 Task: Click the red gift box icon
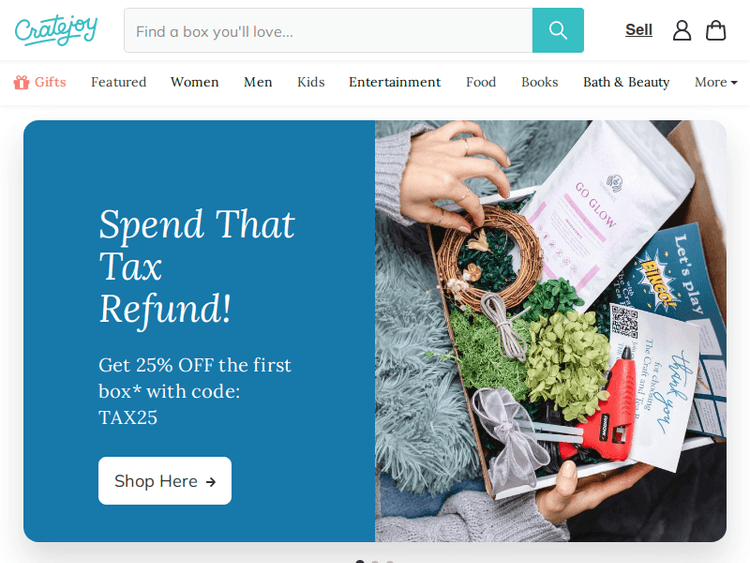click(21, 82)
